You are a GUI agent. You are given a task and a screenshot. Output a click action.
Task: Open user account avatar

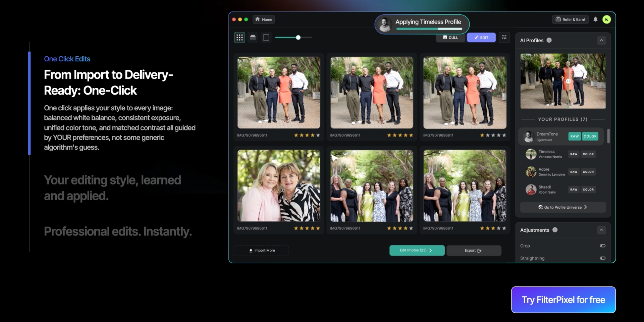pos(606,19)
